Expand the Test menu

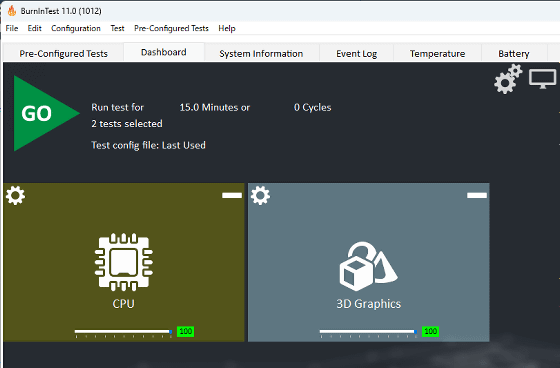point(117,28)
